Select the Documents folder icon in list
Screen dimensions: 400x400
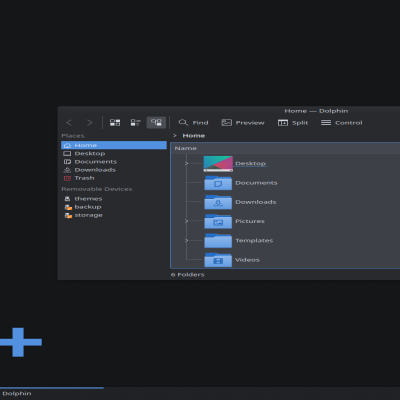[218, 183]
